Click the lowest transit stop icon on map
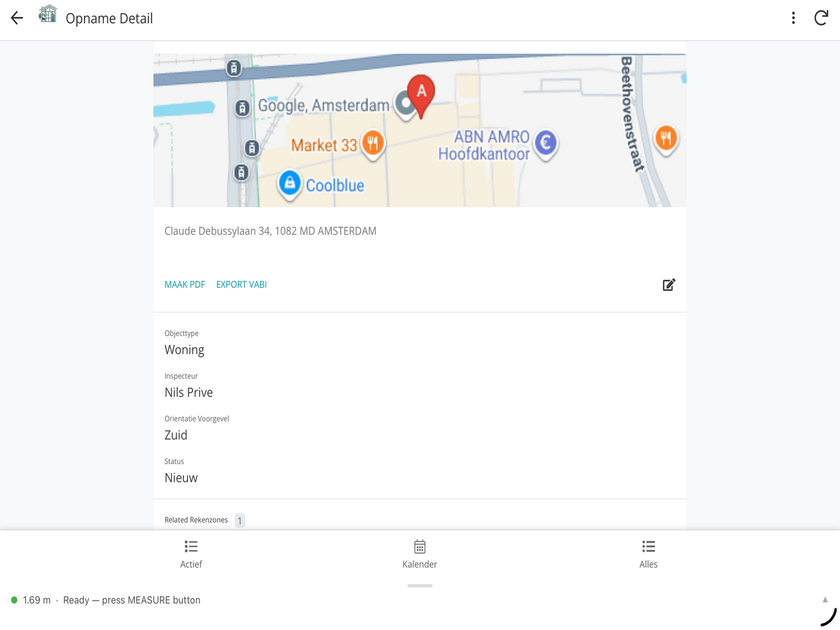 (241, 173)
